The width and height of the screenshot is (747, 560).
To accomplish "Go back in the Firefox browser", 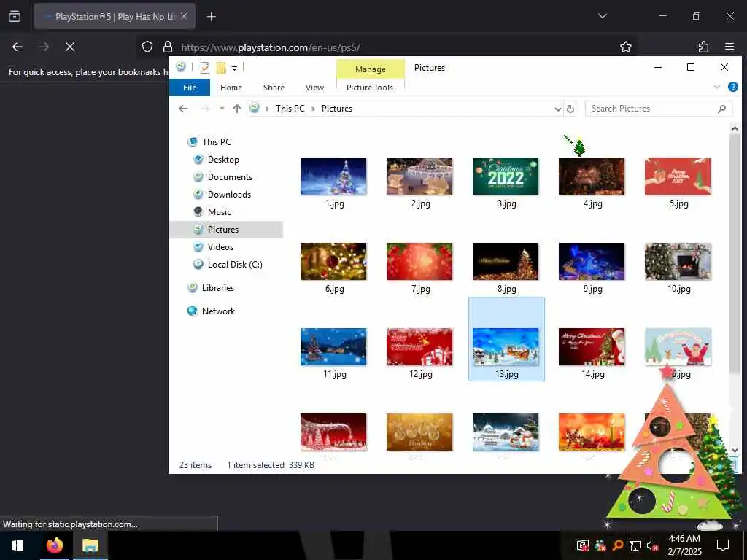I will click(18, 47).
